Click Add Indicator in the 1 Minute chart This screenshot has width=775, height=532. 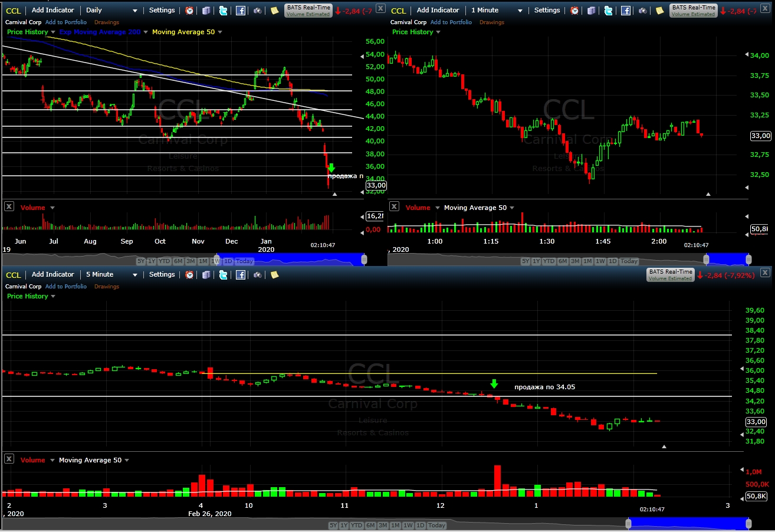(438, 11)
